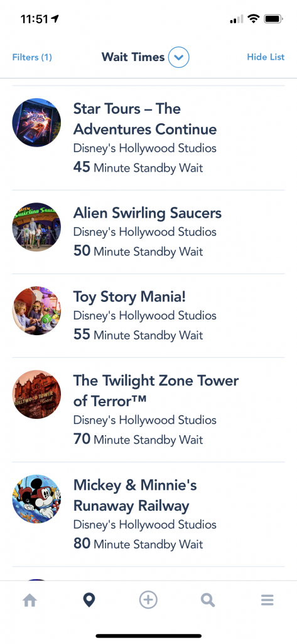Tap Hide List link

point(266,57)
